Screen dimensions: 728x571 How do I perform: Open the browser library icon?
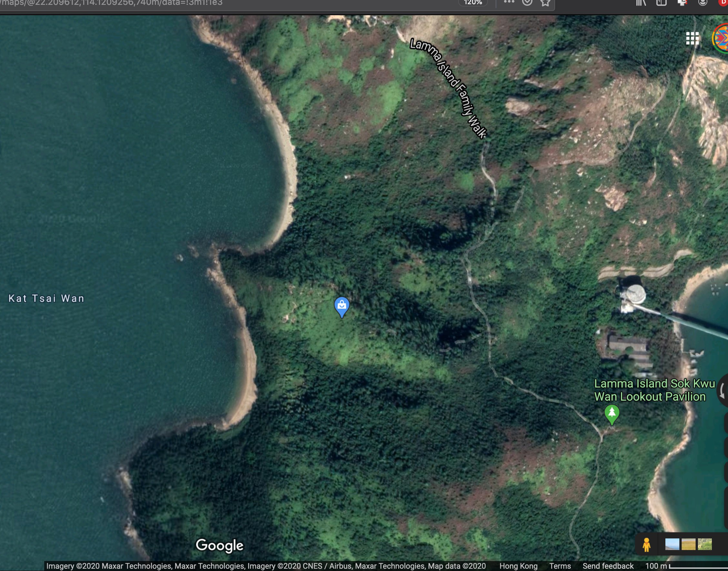(641, 3)
